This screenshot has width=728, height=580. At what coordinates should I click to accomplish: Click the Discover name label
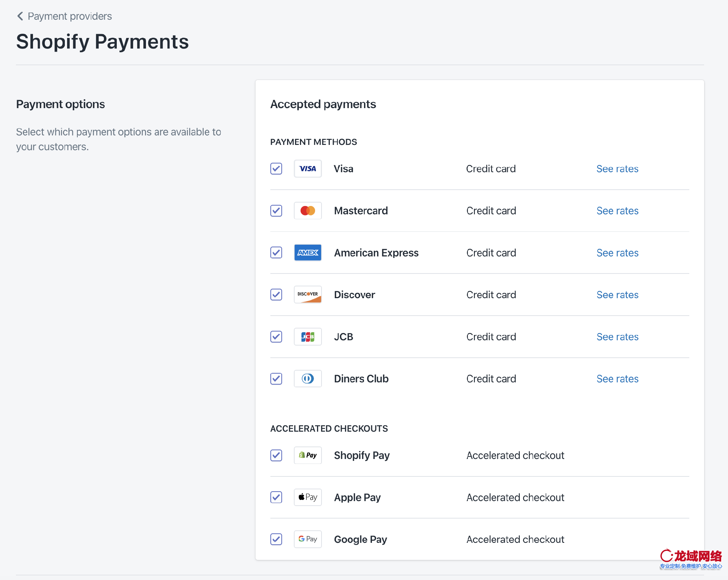coord(355,295)
